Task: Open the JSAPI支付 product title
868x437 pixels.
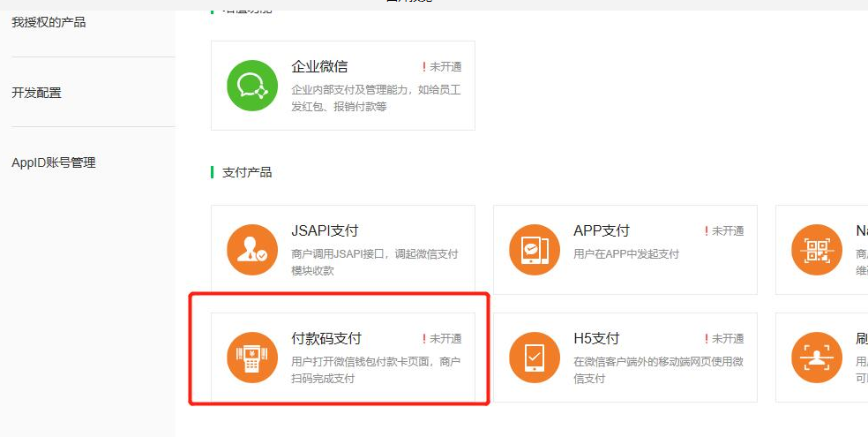Action: [325, 230]
